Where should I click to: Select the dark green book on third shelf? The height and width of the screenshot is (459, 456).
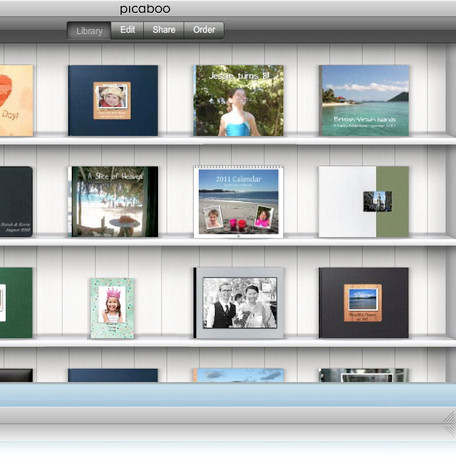pyautogui.click(x=16, y=303)
